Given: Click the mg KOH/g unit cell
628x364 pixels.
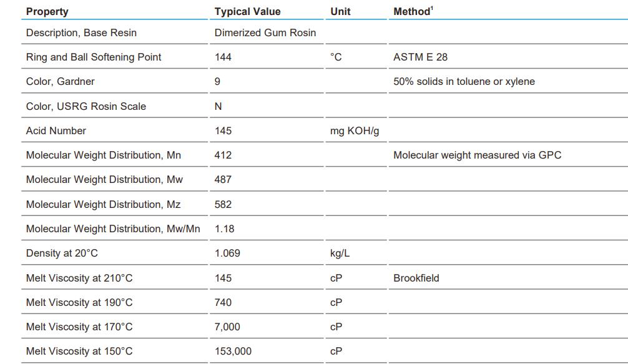Looking at the screenshot, I should (355, 130).
